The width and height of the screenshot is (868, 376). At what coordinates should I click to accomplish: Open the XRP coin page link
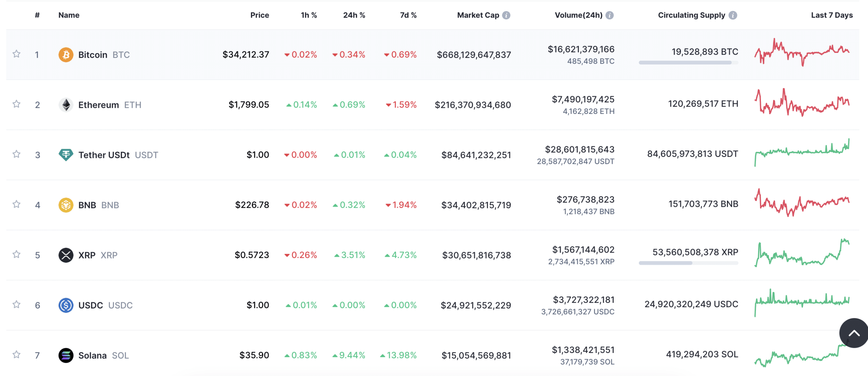click(x=98, y=255)
